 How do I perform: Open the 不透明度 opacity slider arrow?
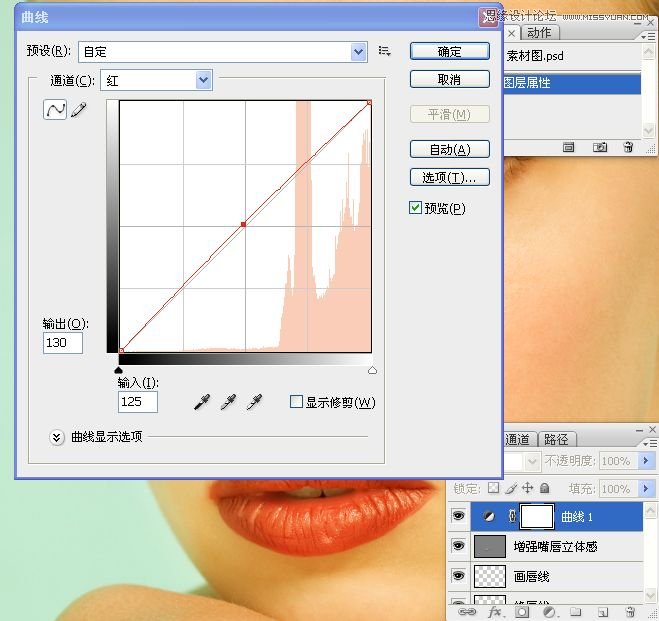[646, 461]
